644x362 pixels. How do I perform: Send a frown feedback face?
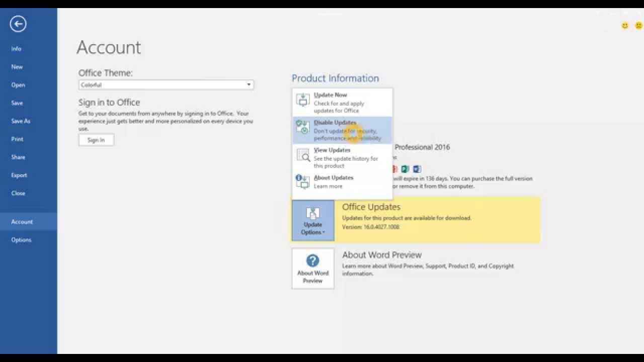click(638, 26)
